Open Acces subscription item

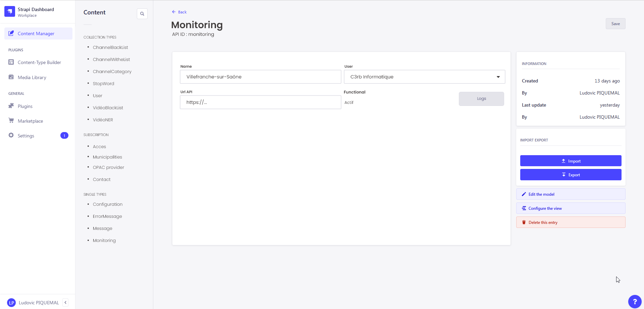point(99,146)
